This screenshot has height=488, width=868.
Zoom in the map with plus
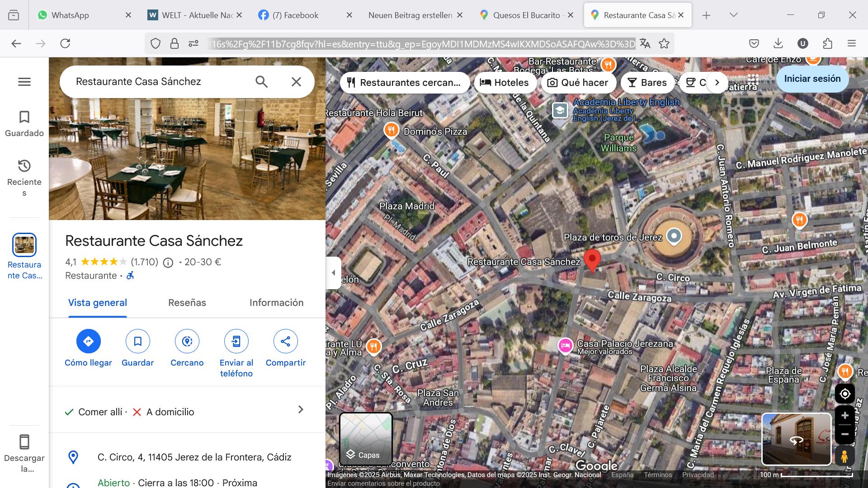844,416
